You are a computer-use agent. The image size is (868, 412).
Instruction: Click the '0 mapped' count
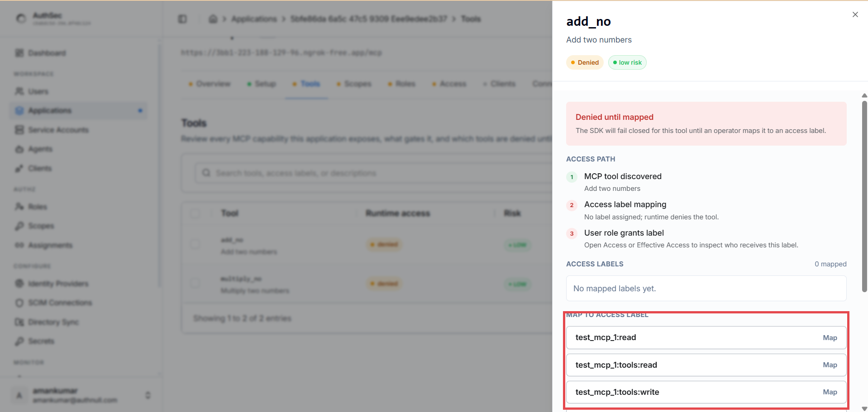pos(830,264)
